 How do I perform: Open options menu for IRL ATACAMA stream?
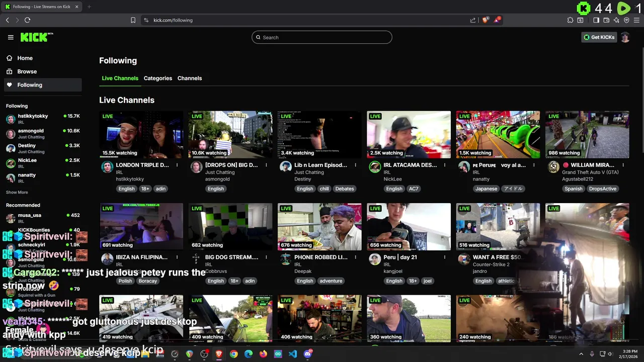click(445, 165)
